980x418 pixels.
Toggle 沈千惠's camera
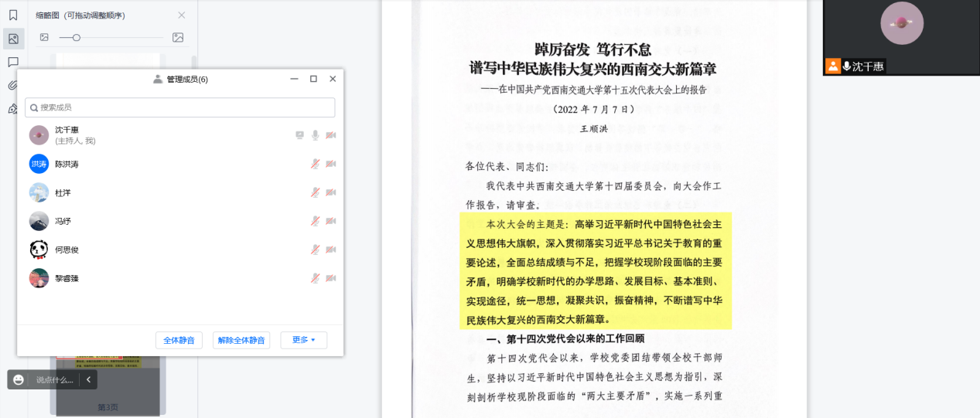pos(331,135)
